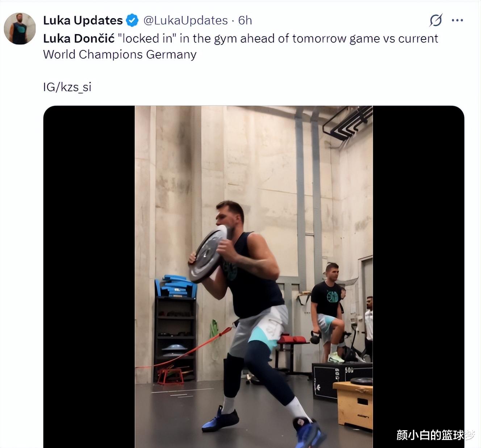Click the weight plate held in video
Image resolution: width=481 pixels, height=448 pixels.
click(x=208, y=254)
